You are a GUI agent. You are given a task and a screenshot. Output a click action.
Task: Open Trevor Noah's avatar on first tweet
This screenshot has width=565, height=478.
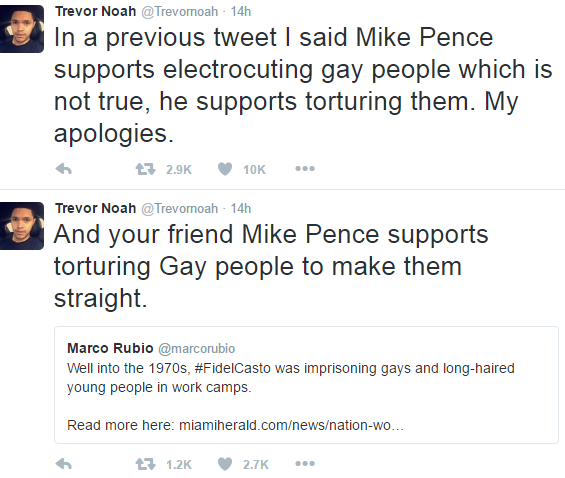[x=22, y=29]
